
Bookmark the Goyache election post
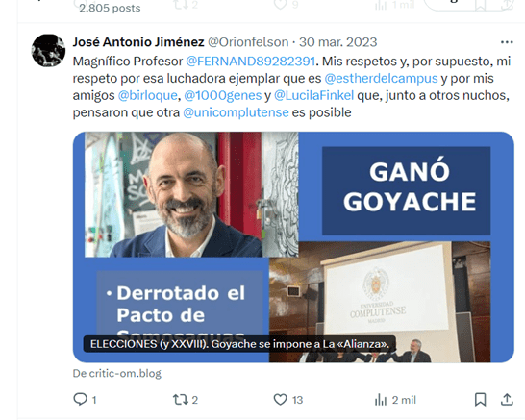point(481,399)
